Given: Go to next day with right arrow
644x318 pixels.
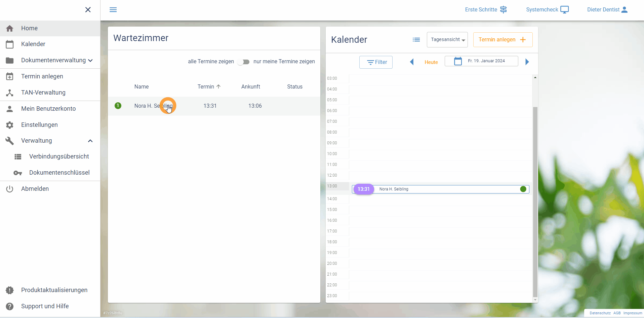Looking at the screenshot, I should pyautogui.click(x=527, y=62).
